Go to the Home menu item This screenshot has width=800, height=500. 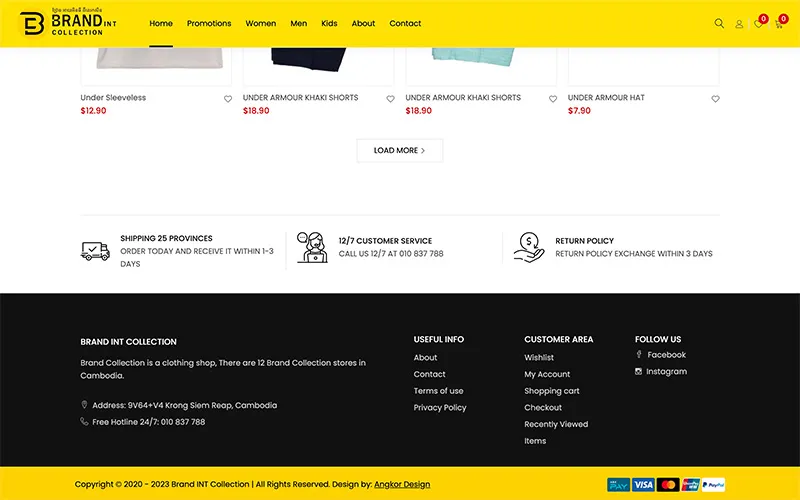click(x=161, y=23)
